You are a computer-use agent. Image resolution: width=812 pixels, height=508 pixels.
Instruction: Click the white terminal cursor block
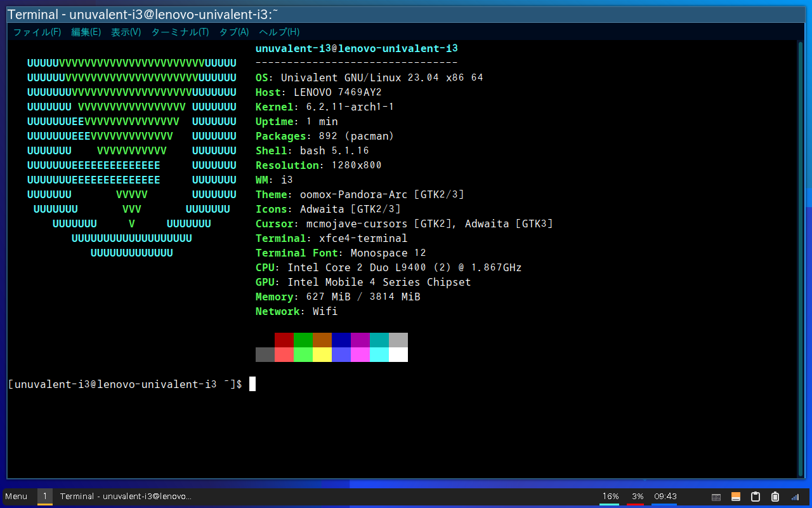(252, 384)
